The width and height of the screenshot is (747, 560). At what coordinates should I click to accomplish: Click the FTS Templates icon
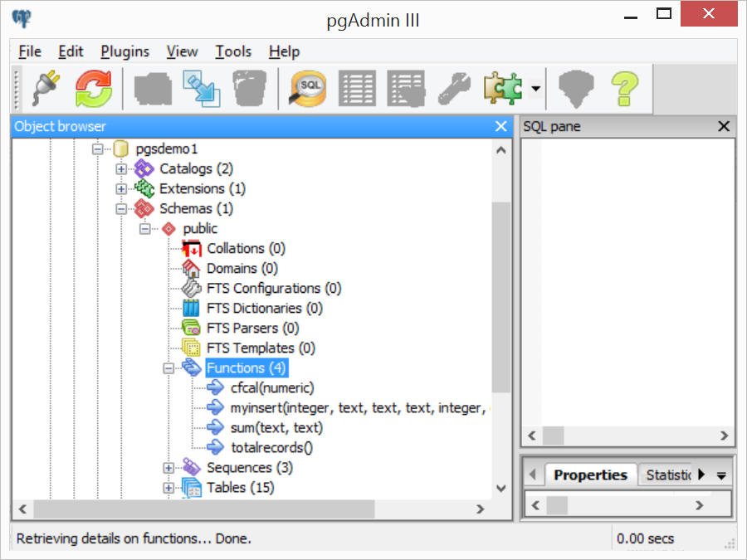(x=192, y=348)
